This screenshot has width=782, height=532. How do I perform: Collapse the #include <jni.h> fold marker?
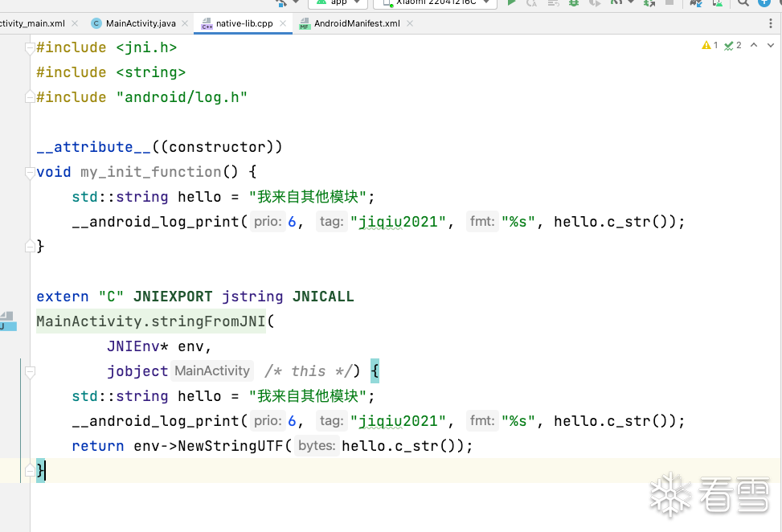[30, 47]
